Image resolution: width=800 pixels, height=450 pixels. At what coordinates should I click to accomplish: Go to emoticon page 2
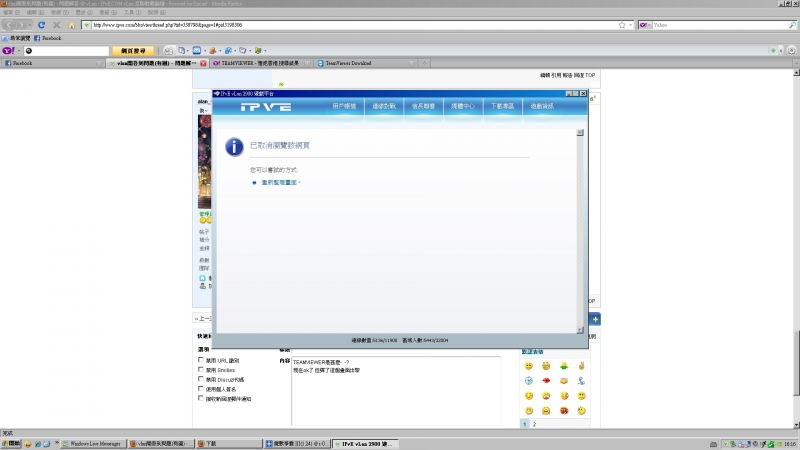tap(534, 424)
